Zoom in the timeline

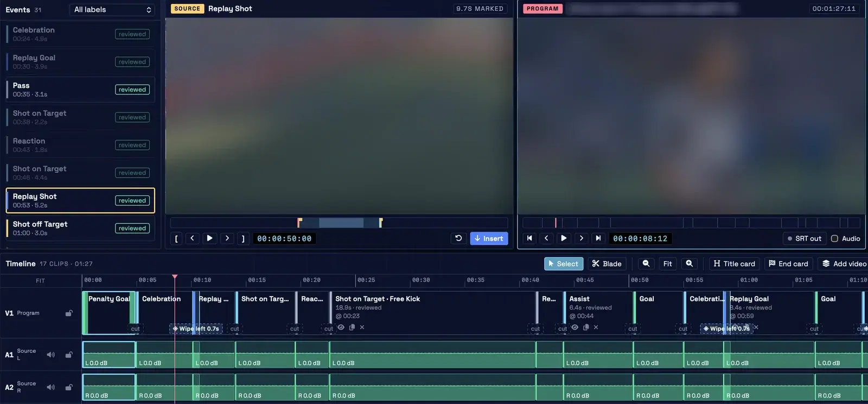coord(689,264)
